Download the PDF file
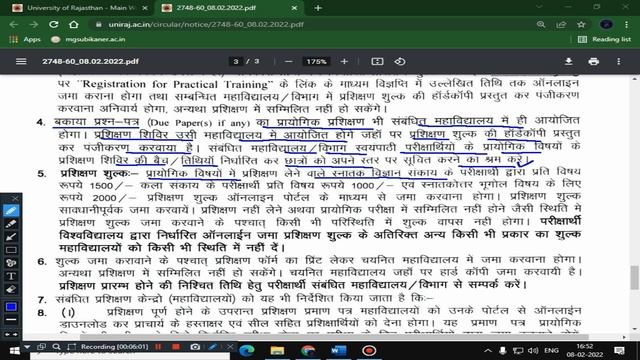 (568, 61)
